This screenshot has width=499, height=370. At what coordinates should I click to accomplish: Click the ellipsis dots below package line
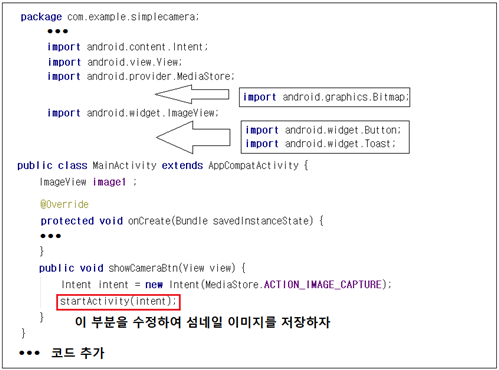point(58,31)
